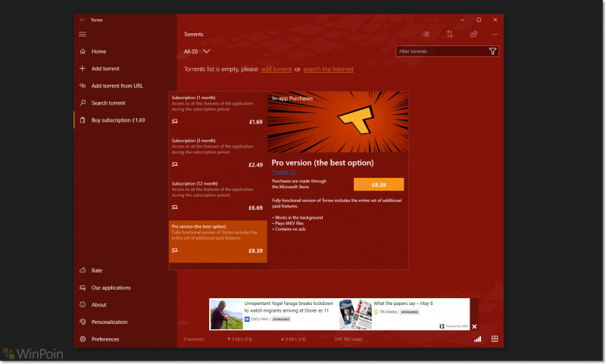Open Preferences
Screen dimensions: 606x364
click(125, 339)
